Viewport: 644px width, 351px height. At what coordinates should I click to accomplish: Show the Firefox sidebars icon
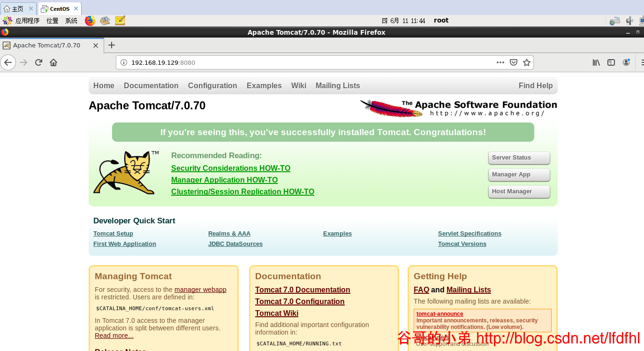coord(611,62)
